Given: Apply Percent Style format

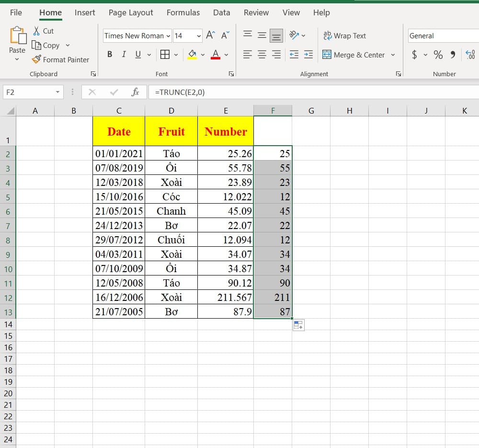Looking at the screenshot, I should click(x=438, y=55).
